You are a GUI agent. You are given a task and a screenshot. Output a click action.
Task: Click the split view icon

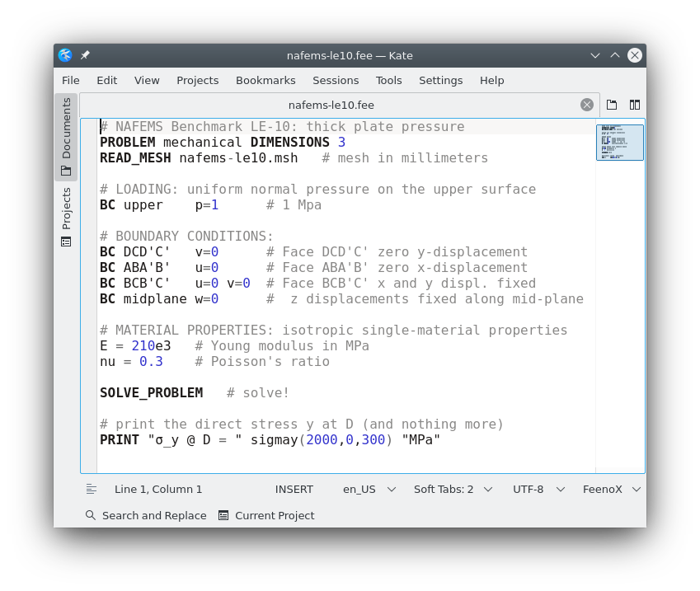tap(634, 105)
